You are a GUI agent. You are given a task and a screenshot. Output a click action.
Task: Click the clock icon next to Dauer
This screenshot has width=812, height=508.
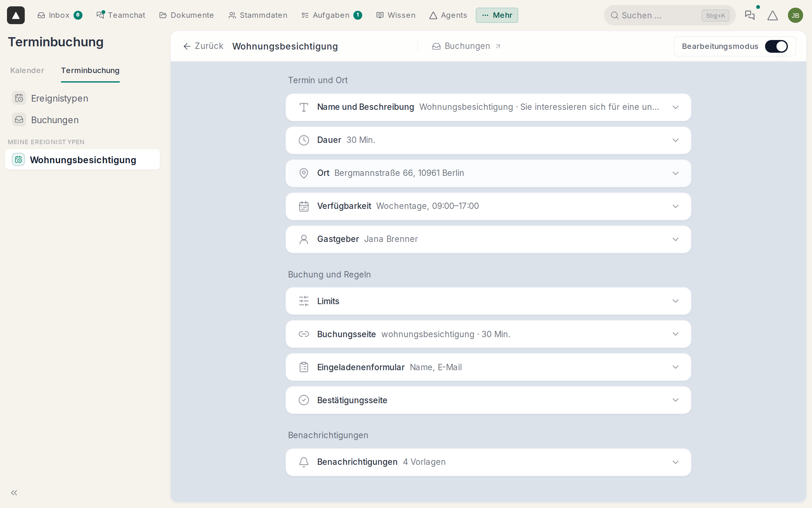point(304,140)
